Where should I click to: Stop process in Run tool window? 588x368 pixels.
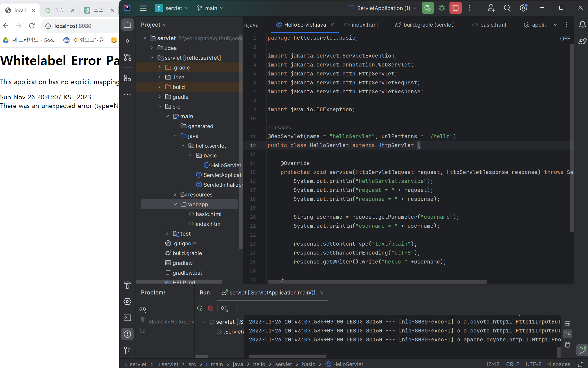point(211,308)
